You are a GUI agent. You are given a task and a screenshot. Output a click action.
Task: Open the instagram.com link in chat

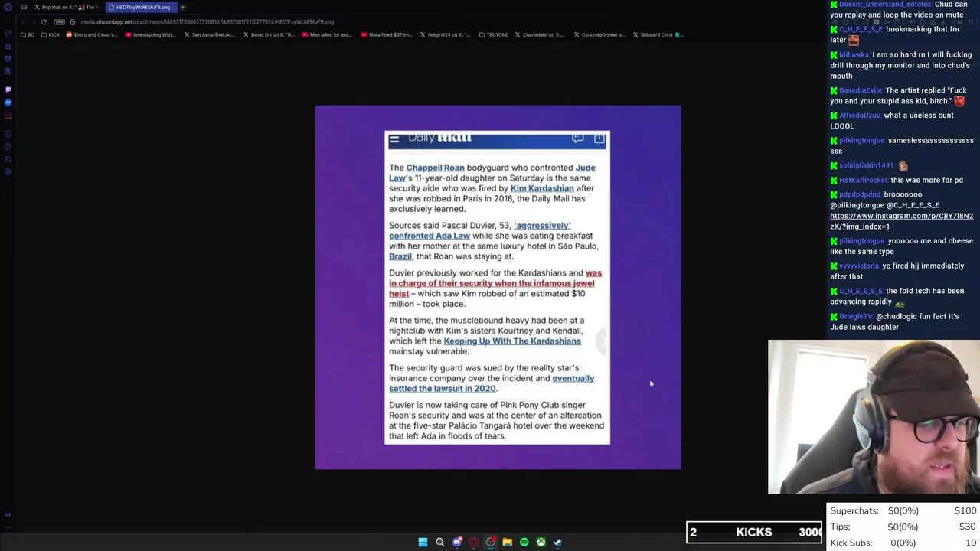[x=901, y=221]
